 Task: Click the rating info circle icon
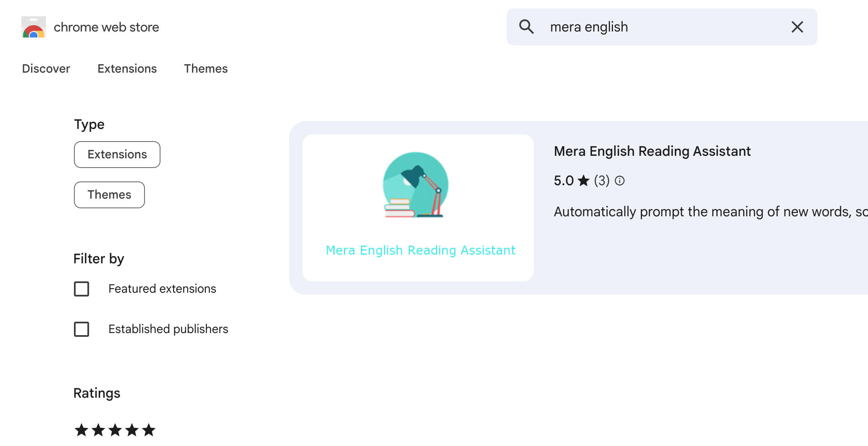pyautogui.click(x=620, y=181)
